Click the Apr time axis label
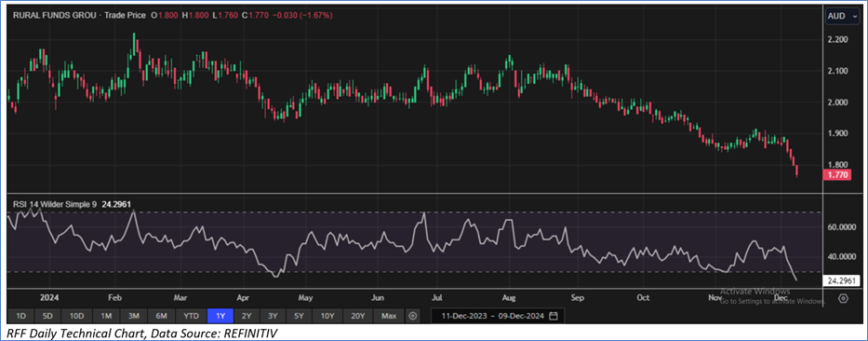The width and height of the screenshot is (868, 341). 243,297
